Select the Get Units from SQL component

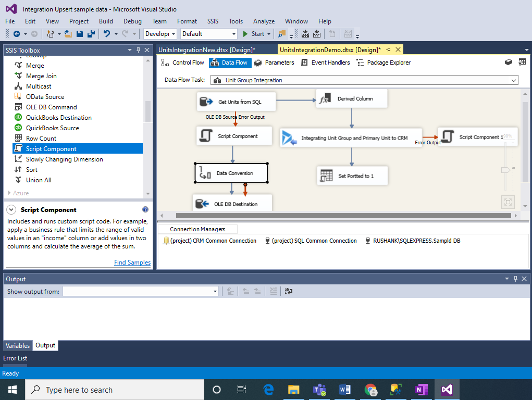click(x=236, y=102)
